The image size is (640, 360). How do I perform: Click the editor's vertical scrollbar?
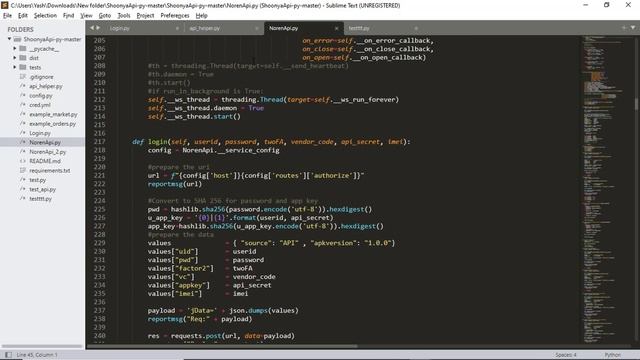[637, 104]
